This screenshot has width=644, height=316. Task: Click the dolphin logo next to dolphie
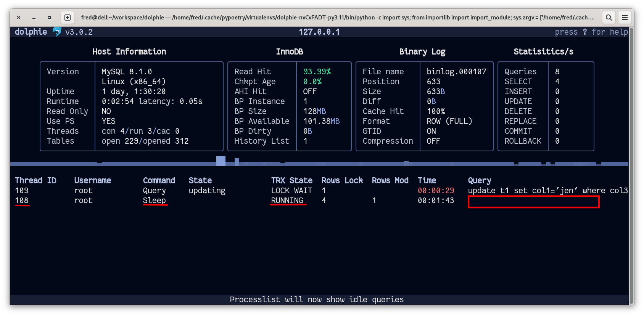[x=57, y=32]
